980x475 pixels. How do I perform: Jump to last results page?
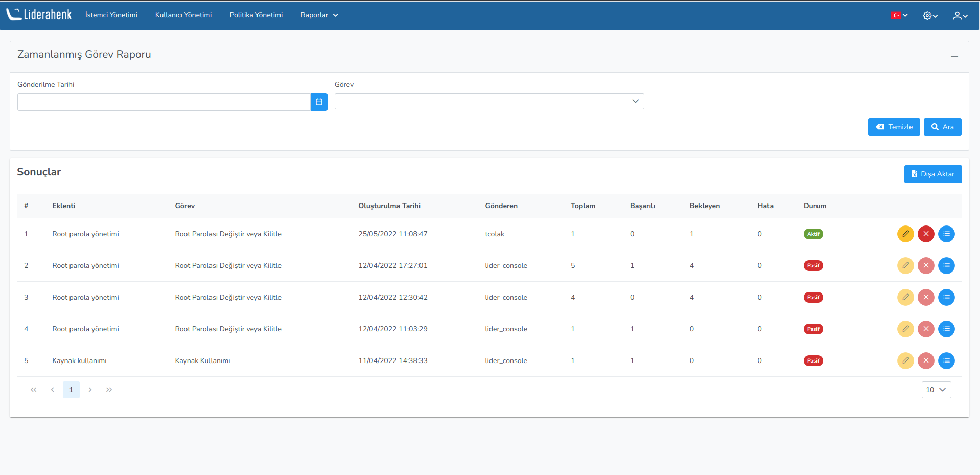point(109,390)
